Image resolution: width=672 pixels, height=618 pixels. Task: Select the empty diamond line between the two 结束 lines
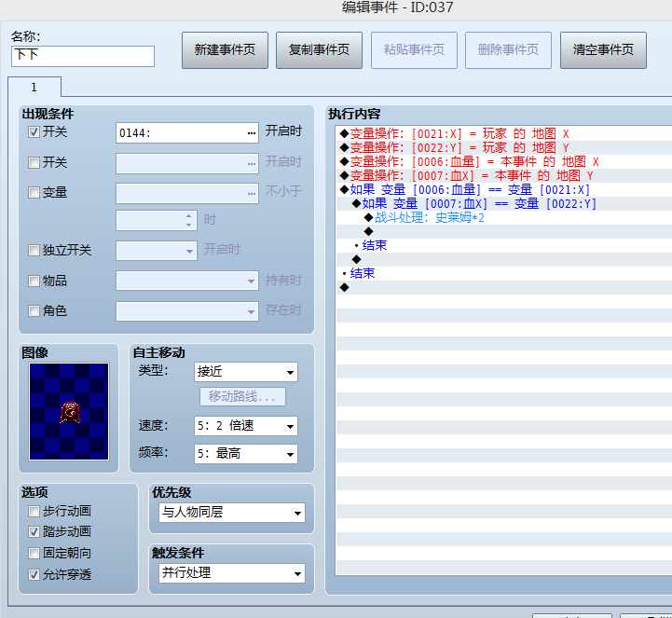[x=503, y=259]
